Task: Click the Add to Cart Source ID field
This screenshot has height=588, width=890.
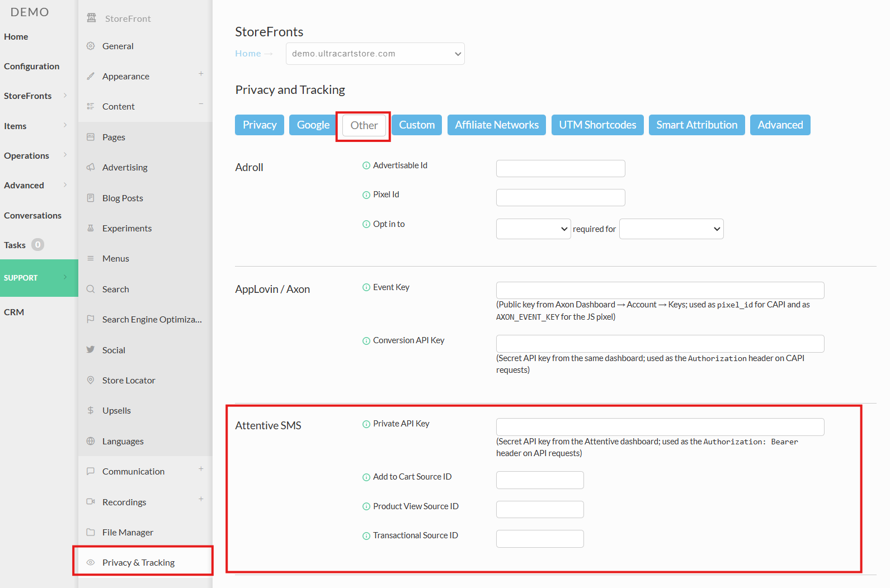Action: click(540, 480)
